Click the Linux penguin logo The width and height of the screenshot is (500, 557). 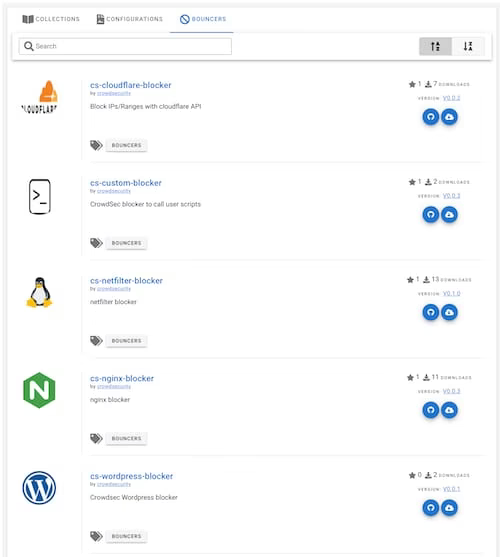39,292
